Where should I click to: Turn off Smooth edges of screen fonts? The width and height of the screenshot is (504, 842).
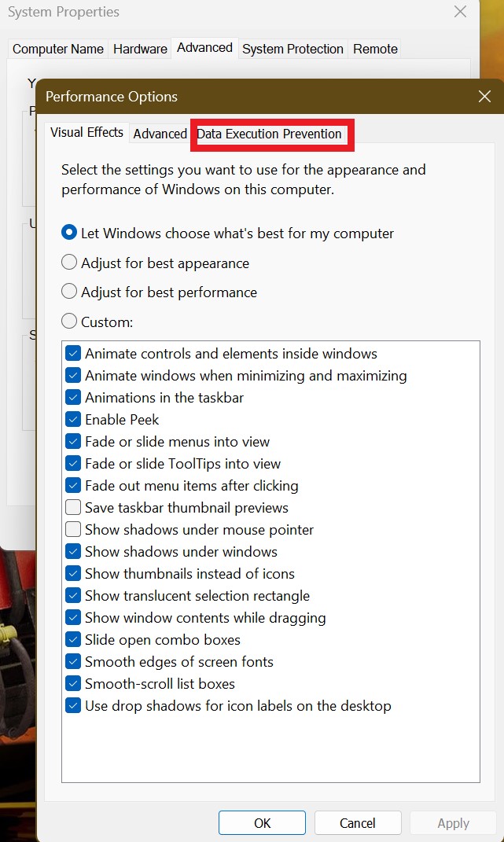point(73,661)
